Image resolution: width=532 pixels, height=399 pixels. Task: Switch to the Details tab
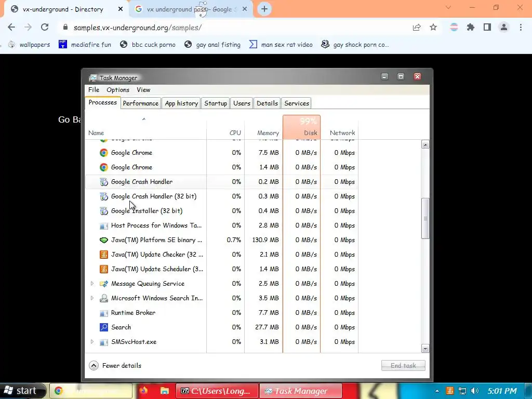tap(267, 103)
